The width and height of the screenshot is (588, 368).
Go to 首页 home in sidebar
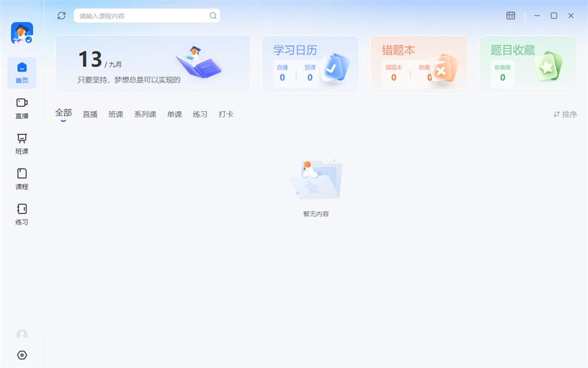click(22, 73)
